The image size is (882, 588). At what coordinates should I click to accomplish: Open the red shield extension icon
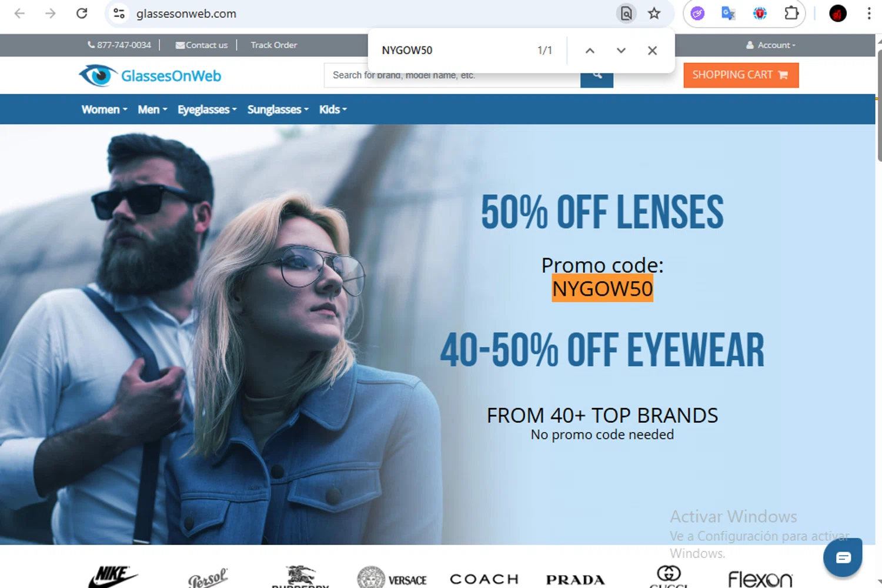click(x=760, y=14)
